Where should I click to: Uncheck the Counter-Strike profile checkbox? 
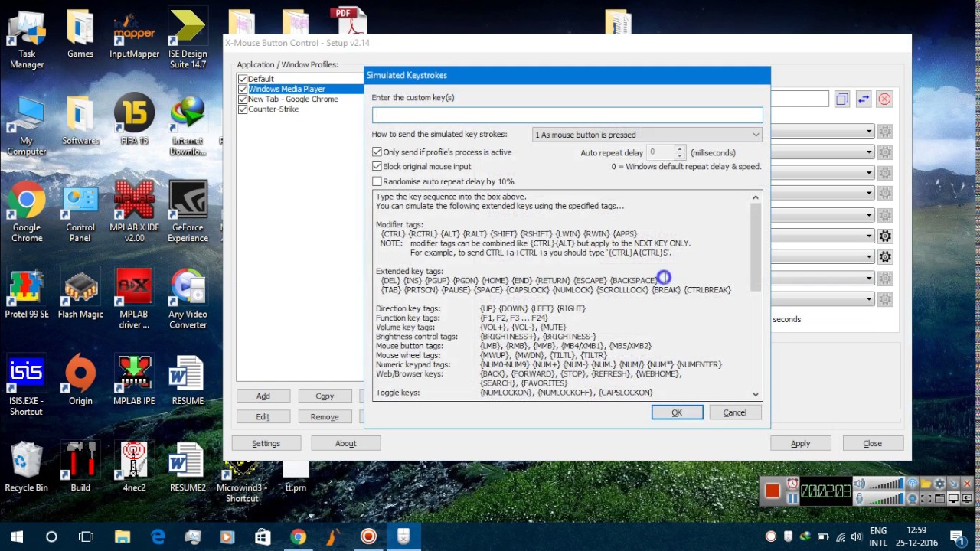pyautogui.click(x=243, y=109)
